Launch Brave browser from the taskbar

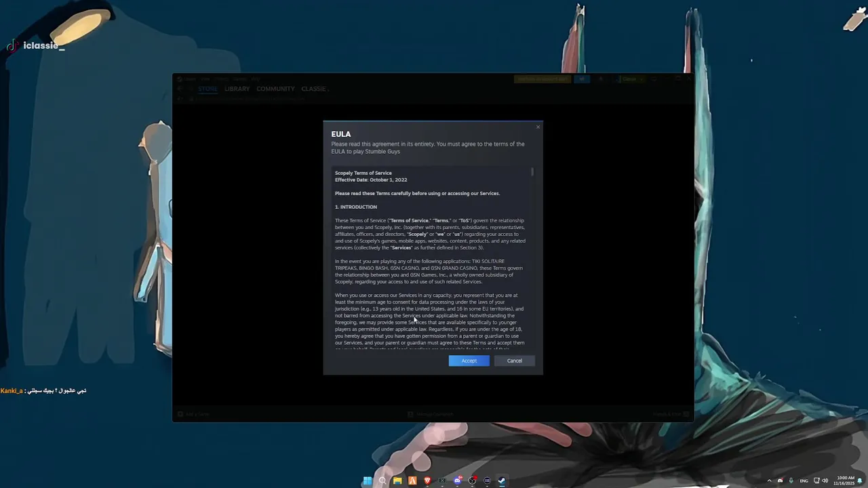(x=427, y=481)
